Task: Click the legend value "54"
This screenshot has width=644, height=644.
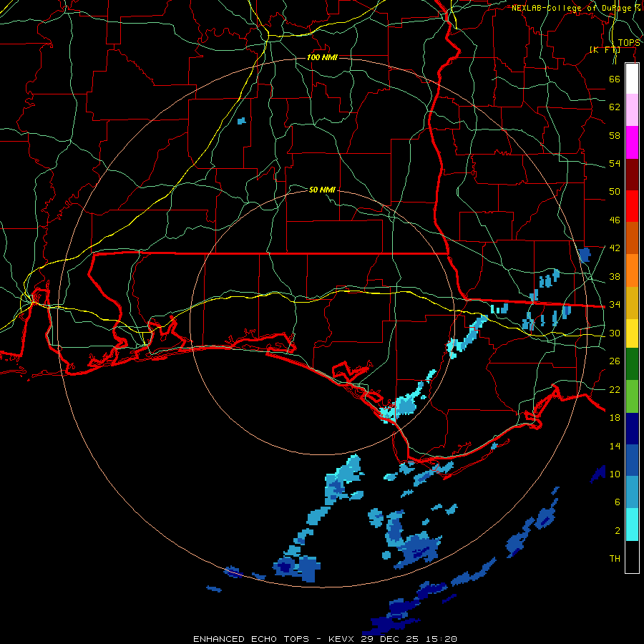Action: (615, 163)
